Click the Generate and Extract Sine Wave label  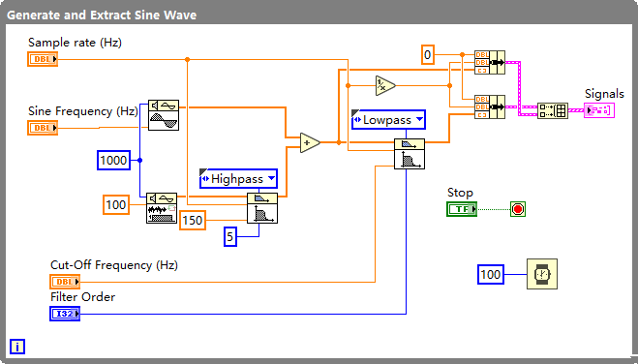[102, 15]
